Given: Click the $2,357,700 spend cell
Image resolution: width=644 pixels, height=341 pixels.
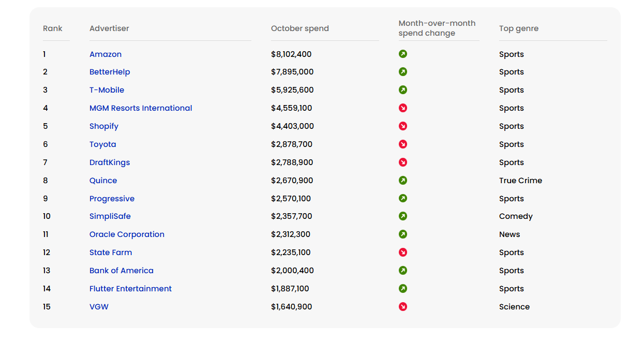Looking at the screenshot, I should click(x=292, y=216).
